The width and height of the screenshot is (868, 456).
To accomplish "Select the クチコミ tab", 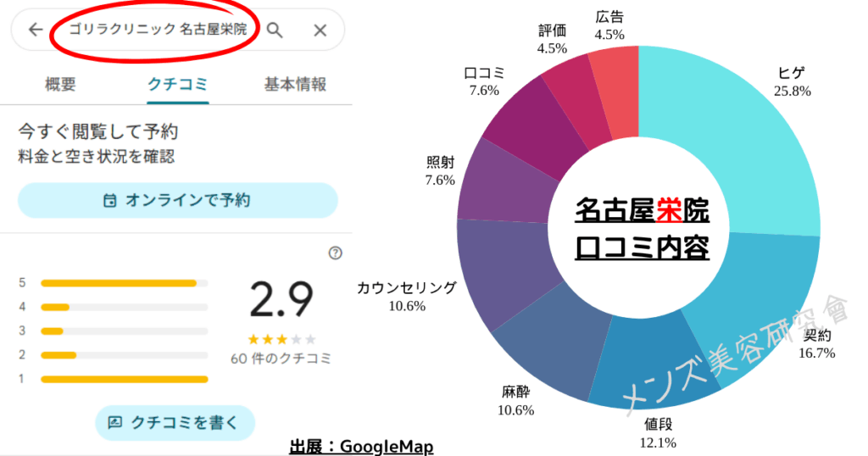I will [x=178, y=85].
